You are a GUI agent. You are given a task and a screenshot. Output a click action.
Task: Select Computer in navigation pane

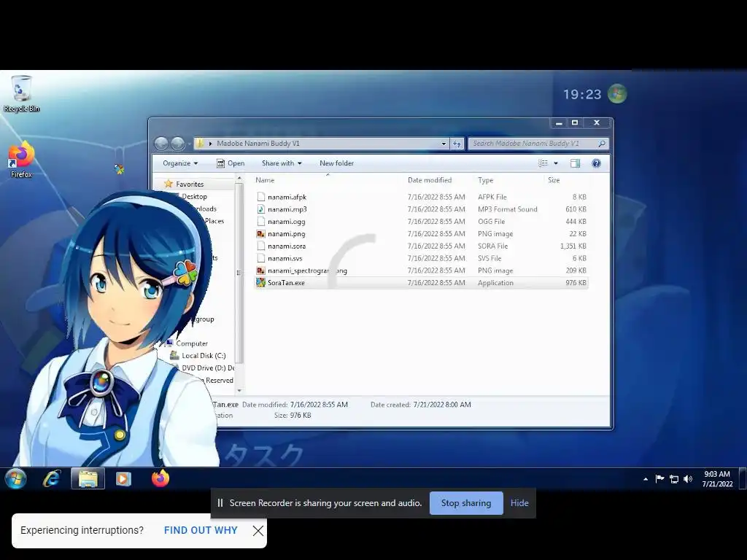(x=192, y=343)
